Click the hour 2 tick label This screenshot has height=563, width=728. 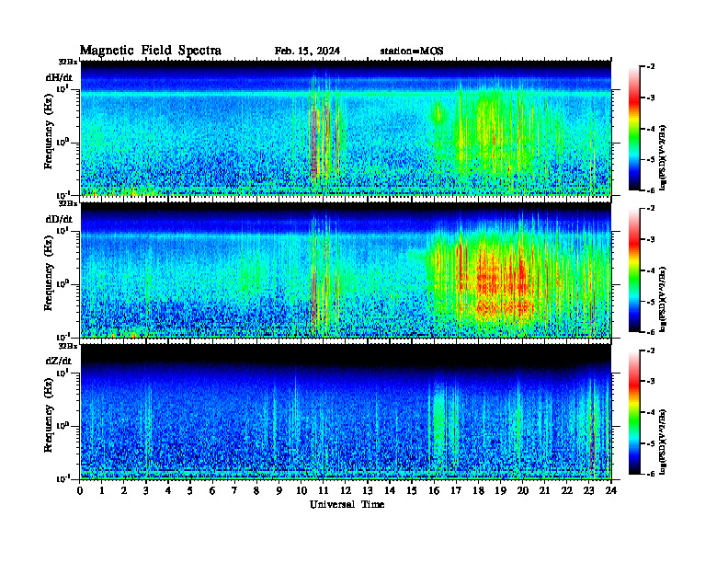124,490
